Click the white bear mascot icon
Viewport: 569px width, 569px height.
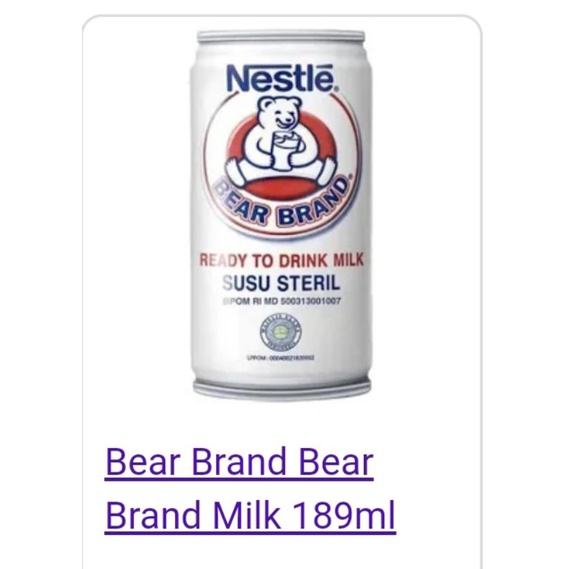point(280,140)
